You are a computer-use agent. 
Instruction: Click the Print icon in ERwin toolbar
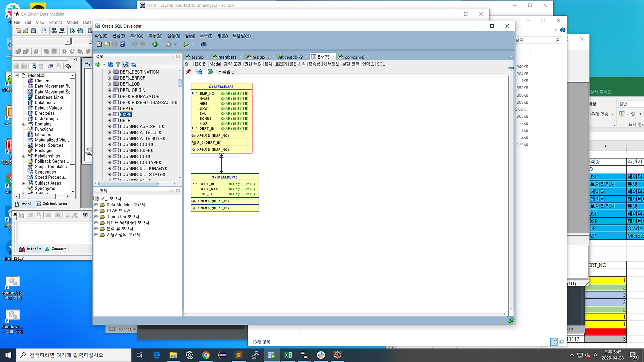(44, 31)
